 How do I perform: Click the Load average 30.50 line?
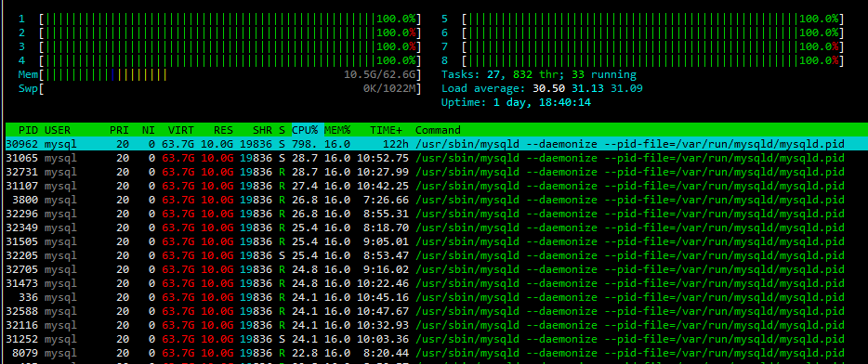tap(542, 88)
